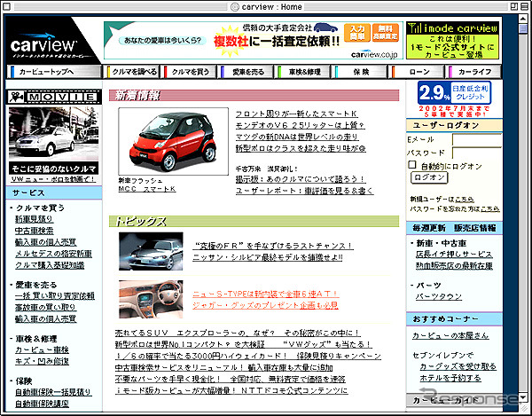Click the vertical scrollbar thumb
Screen dimensions: 532x416
[523, 29]
